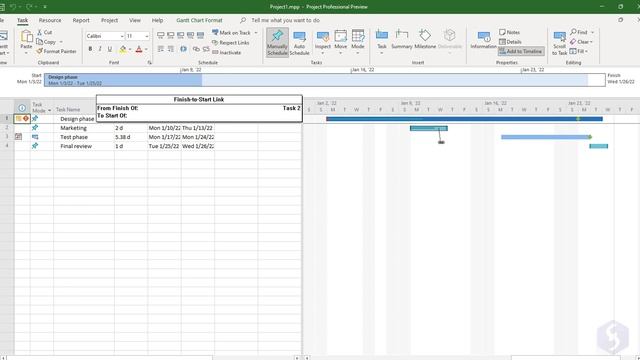This screenshot has width=640, height=360.
Task: Select the Marketing task name cell
Action: (84, 128)
